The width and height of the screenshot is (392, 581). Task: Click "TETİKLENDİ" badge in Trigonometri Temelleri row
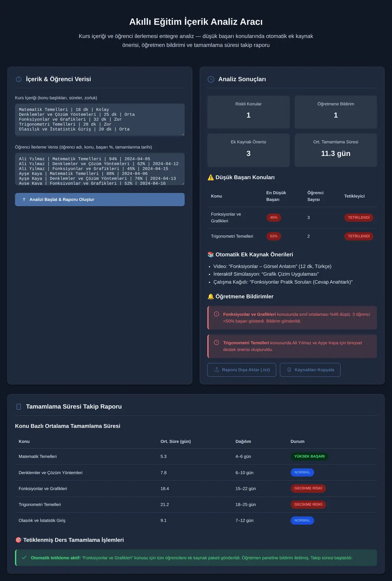359,236
